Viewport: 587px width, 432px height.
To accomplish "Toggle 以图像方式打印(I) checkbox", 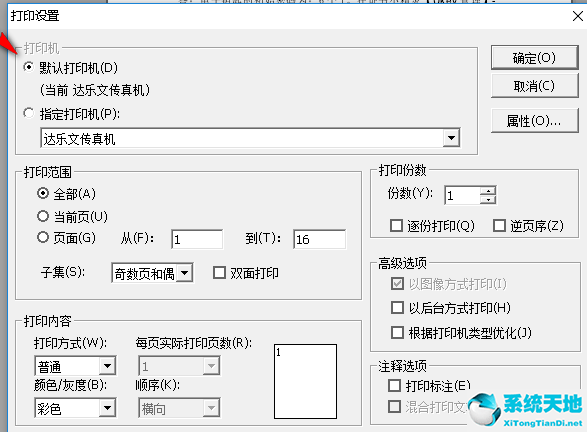I will pos(397,284).
